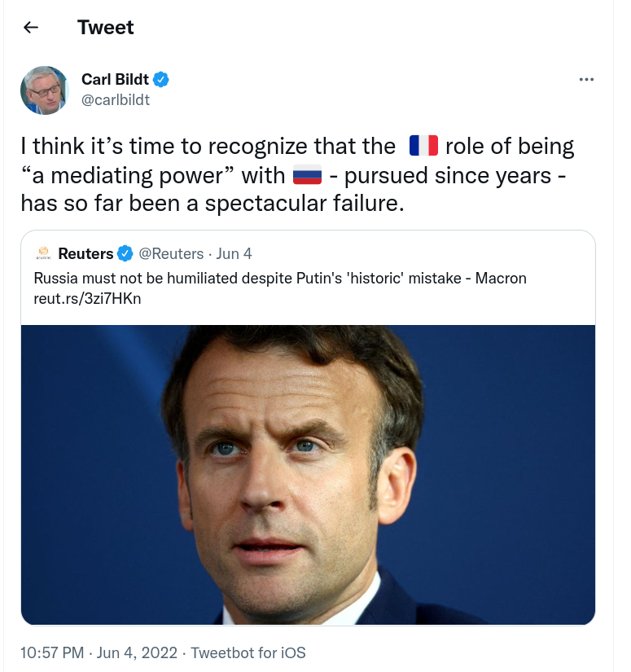
Task: Click the tweet timestamp 10:57 PM
Action: point(53,652)
